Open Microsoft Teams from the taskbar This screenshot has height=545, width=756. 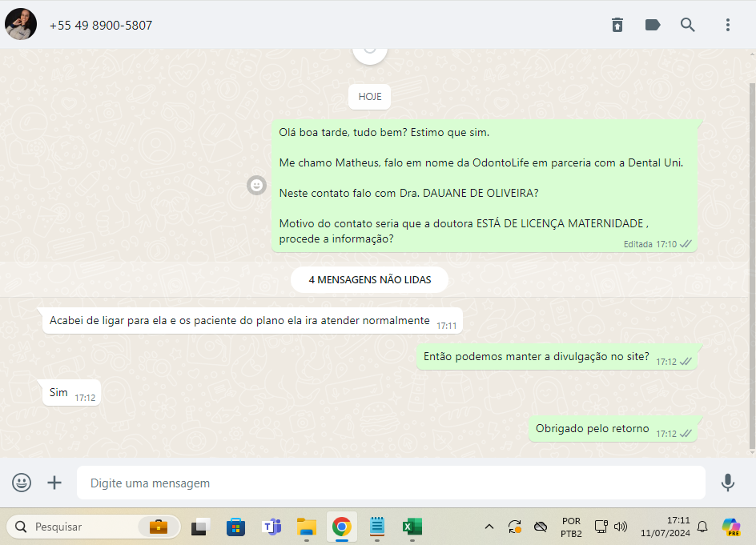pyautogui.click(x=271, y=527)
